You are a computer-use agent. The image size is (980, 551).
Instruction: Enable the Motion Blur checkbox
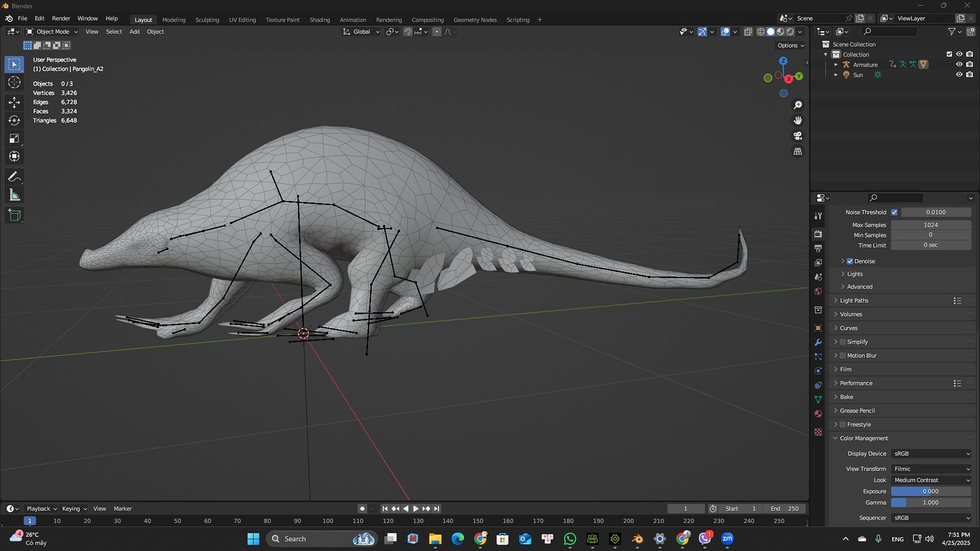tap(843, 356)
